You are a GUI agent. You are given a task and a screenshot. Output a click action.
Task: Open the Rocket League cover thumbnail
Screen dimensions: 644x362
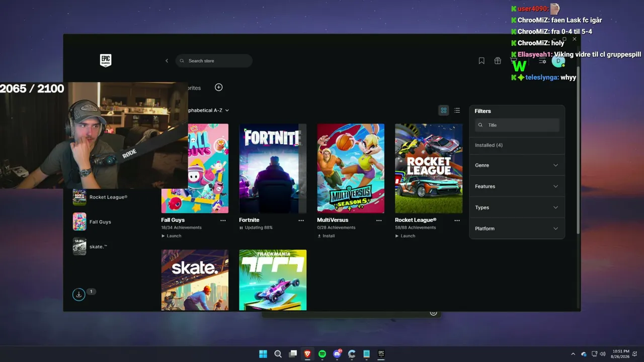[x=429, y=168]
